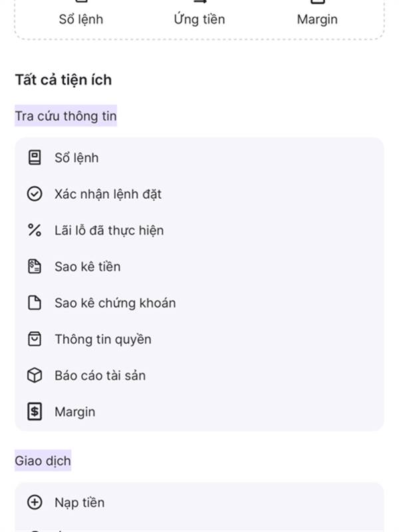Click the Thông tin quyền bag icon

(34, 339)
